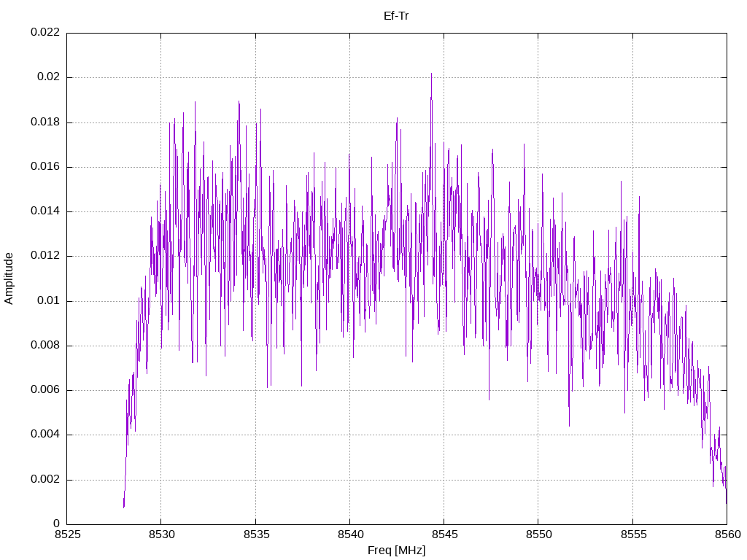Select the 'Amplitude' y-axis label
Screen dimensions: 747x560
coord(9,279)
